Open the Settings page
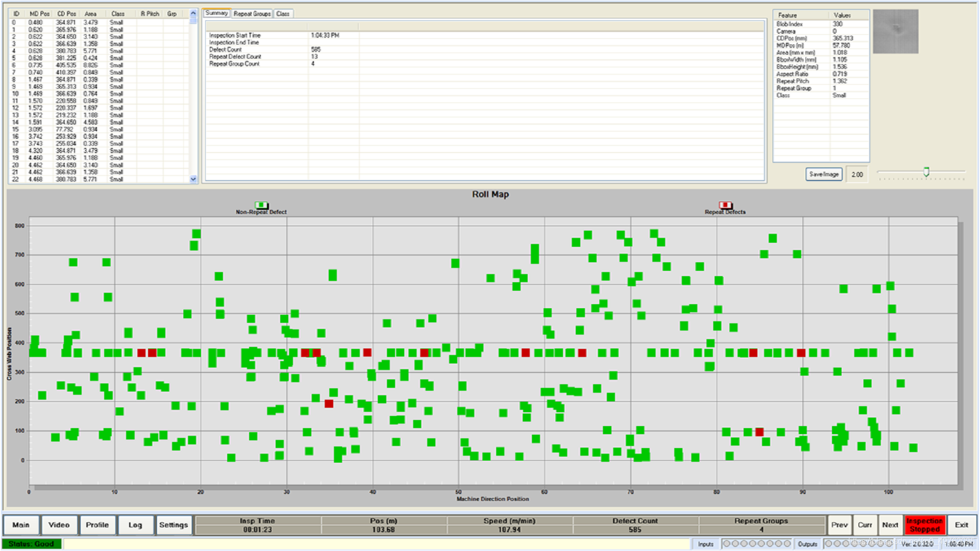The image size is (980, 551). coord(174,525)
